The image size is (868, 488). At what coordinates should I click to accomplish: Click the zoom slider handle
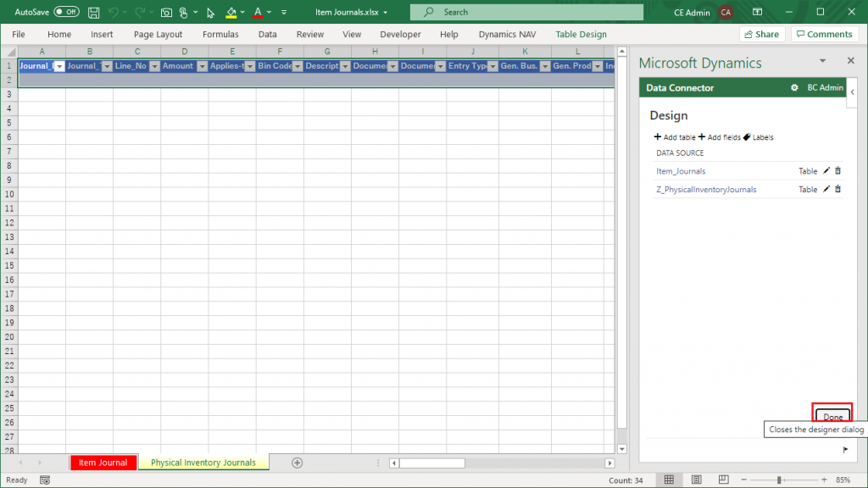click(x=779, y=480)
